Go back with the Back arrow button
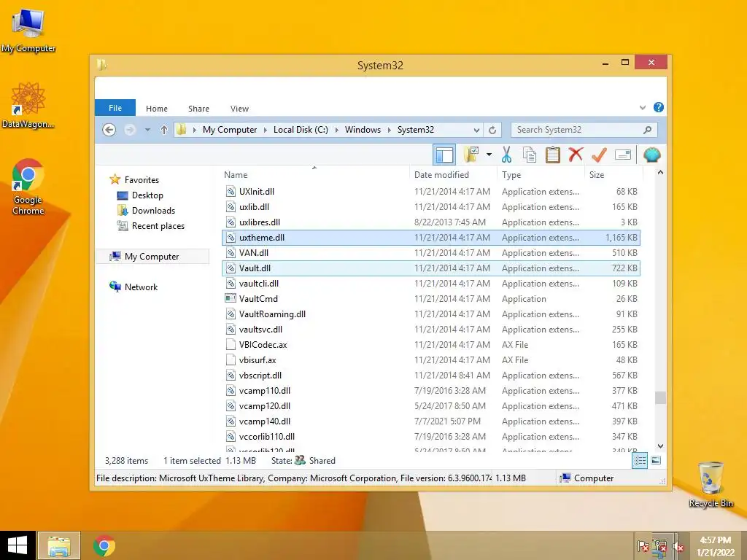The width and height of the screenshot is (747, 560). coord(109,130)
